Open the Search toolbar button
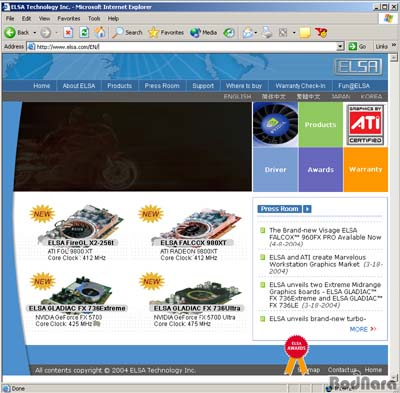The width and height of the screenshot is (400, 393). coord(127,33)
